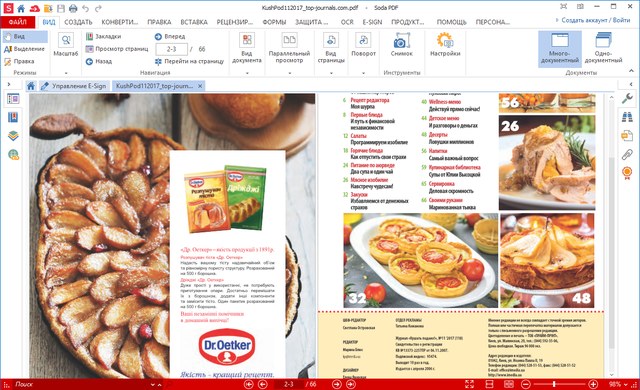This screenshot has width=640, height=390.
Task: Print the document with the printer icon
Action: click(73, 8)
